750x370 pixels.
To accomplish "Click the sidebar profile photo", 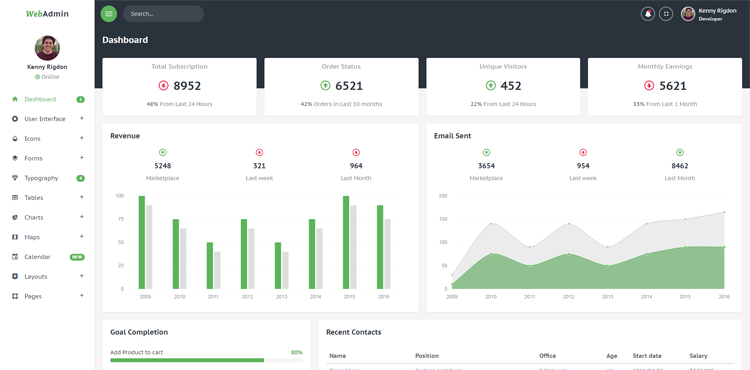I will [47, 48].
